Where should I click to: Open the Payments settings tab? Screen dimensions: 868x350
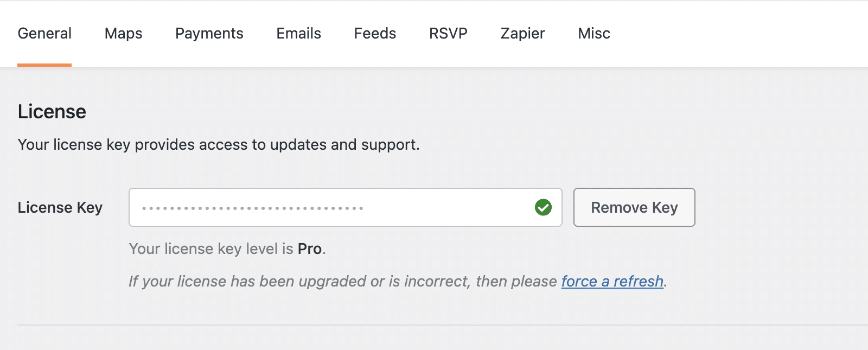(x=208, y=33)
